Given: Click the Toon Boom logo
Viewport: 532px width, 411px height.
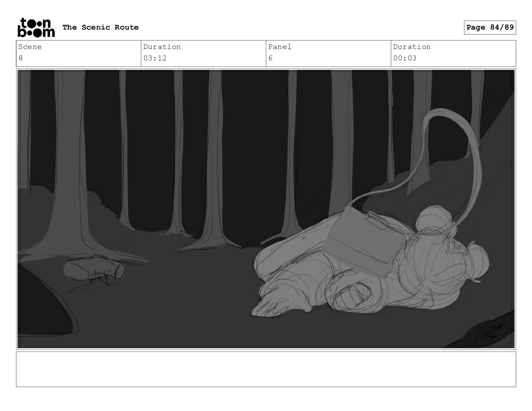Looking at the screenshot, I should point(36,28).
